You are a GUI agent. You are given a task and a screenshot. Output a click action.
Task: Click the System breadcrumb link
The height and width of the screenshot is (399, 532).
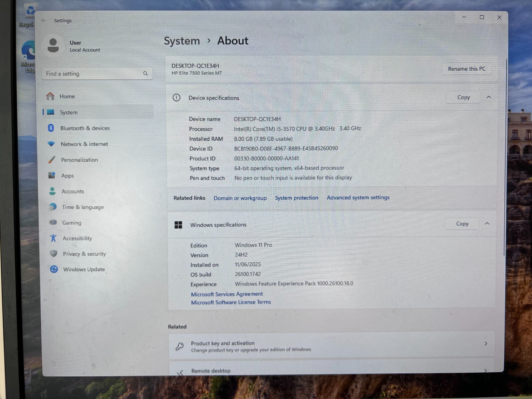point(182,41)
